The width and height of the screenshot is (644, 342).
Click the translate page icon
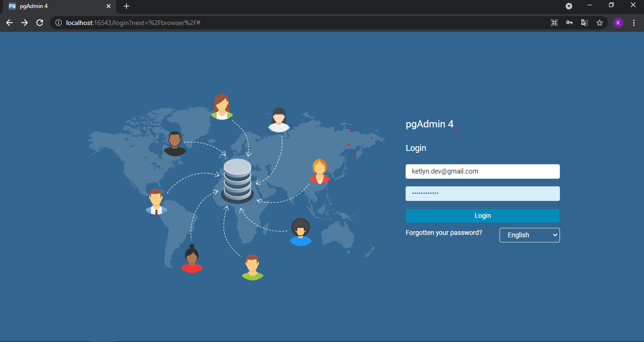(585, 23)
